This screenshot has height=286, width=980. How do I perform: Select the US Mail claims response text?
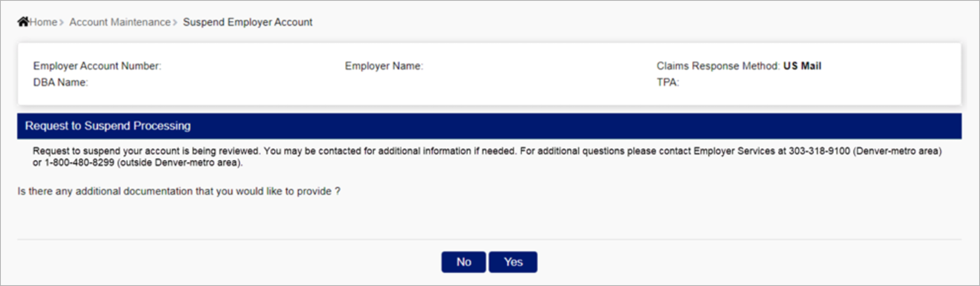802,66
